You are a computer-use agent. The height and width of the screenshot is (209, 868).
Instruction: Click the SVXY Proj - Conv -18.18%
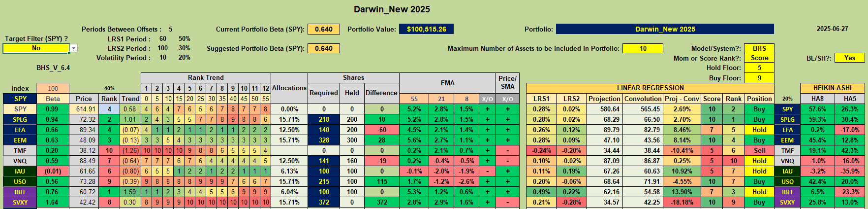pyautogui.click(x=682, y=202)
